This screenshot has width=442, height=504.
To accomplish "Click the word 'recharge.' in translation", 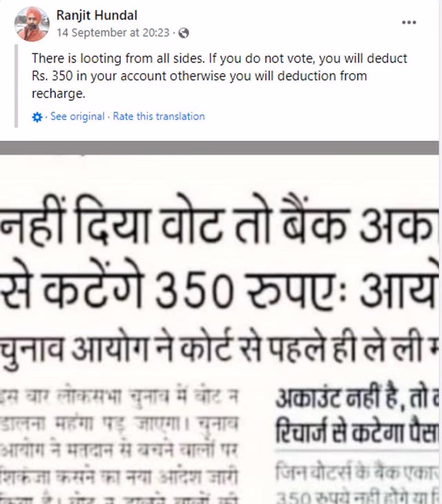I will [x=58, y=94].
